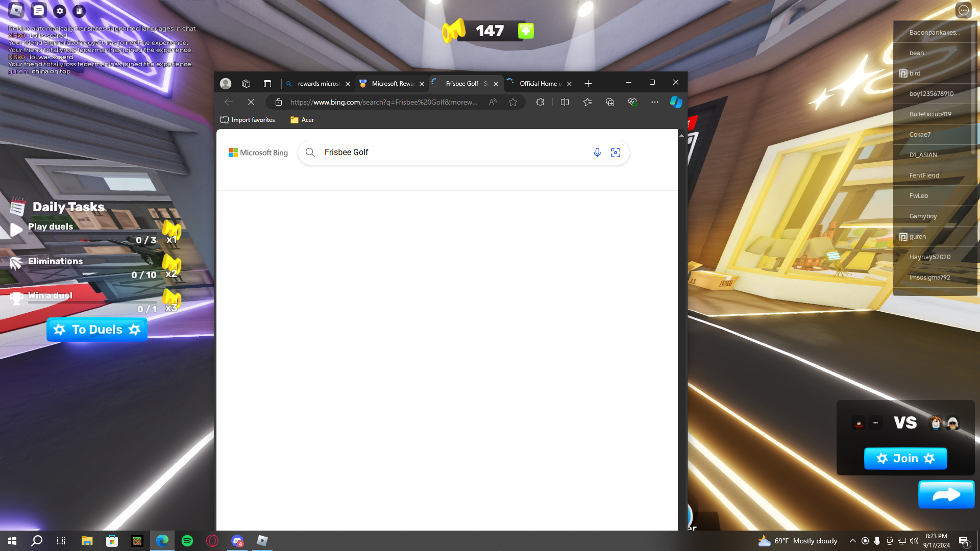980x551 pixels.
Task: Click the Join duel button
Action: coord(905,459)
